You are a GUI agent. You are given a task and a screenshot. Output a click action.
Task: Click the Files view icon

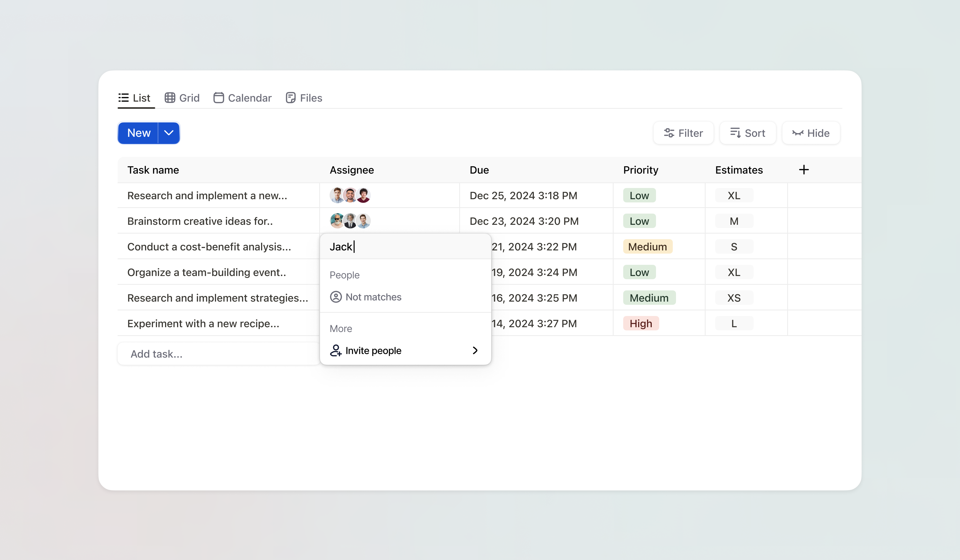tap(290, 98)
